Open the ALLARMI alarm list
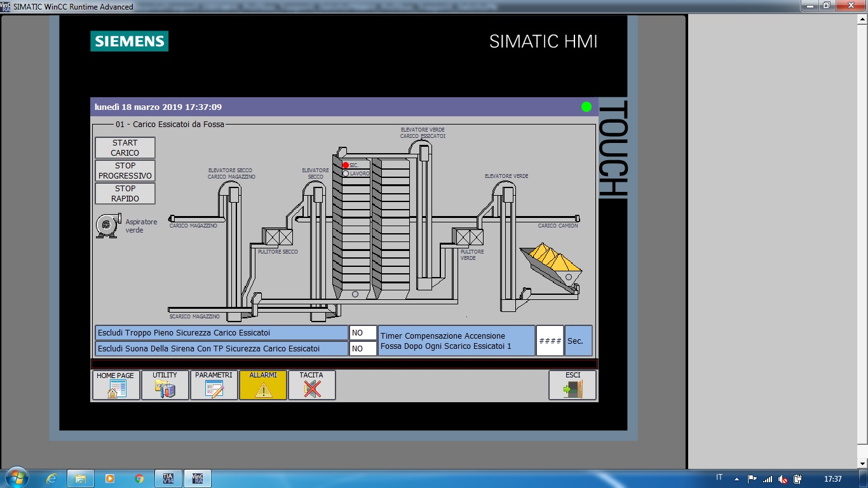 coord(263,385)
